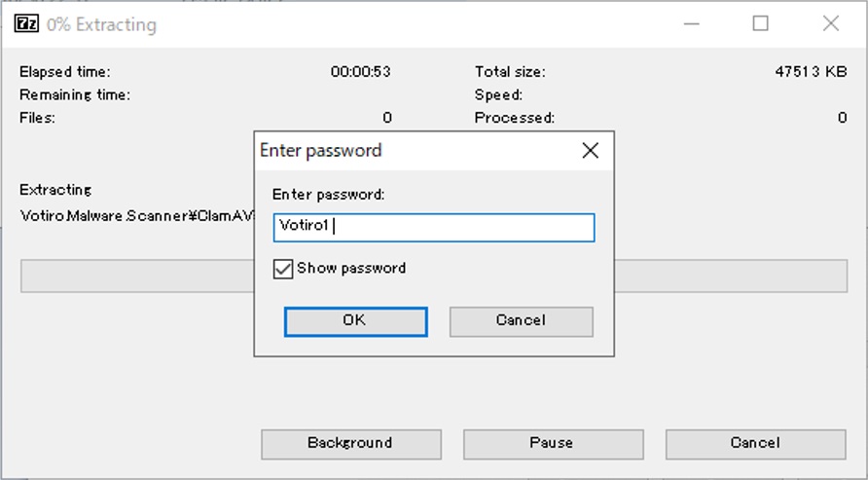Pause the extraction
This screenshot has width=868, height=480.
click(x=553, y=444)
